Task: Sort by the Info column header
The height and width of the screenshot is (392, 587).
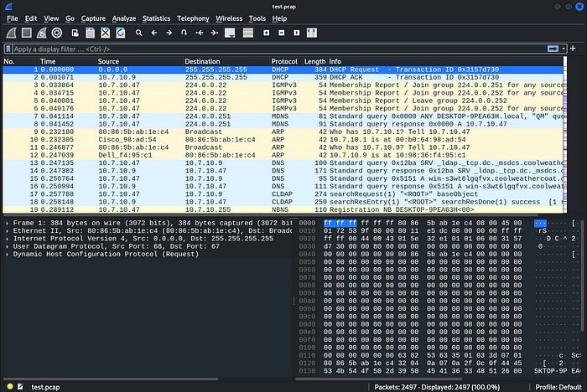Action: [445, 61]
